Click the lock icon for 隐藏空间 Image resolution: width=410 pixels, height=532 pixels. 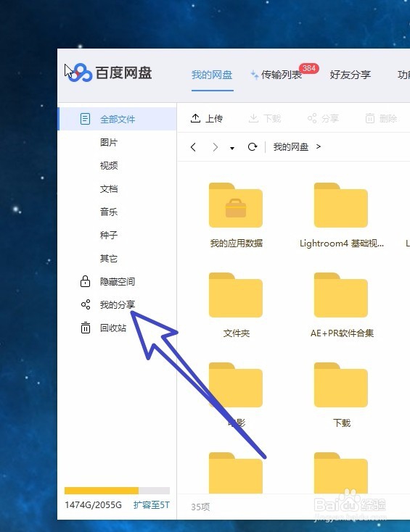(85, 281)
